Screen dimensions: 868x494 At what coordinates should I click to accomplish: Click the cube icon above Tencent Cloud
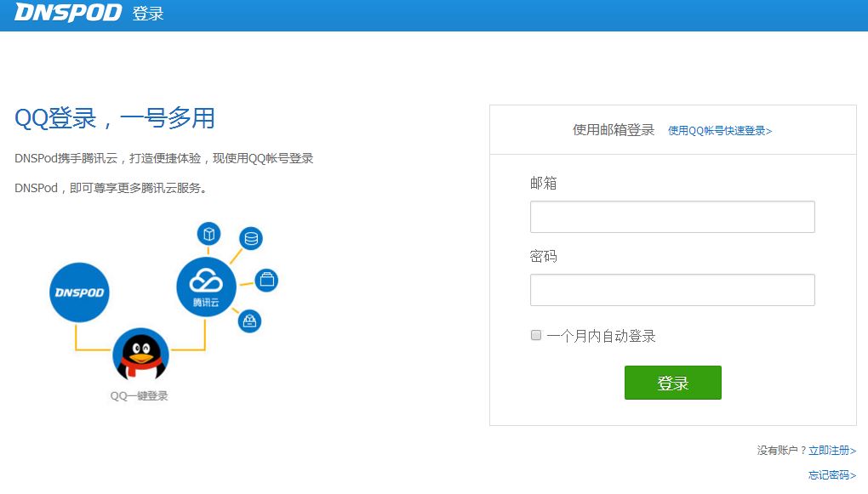click(208, 234)
